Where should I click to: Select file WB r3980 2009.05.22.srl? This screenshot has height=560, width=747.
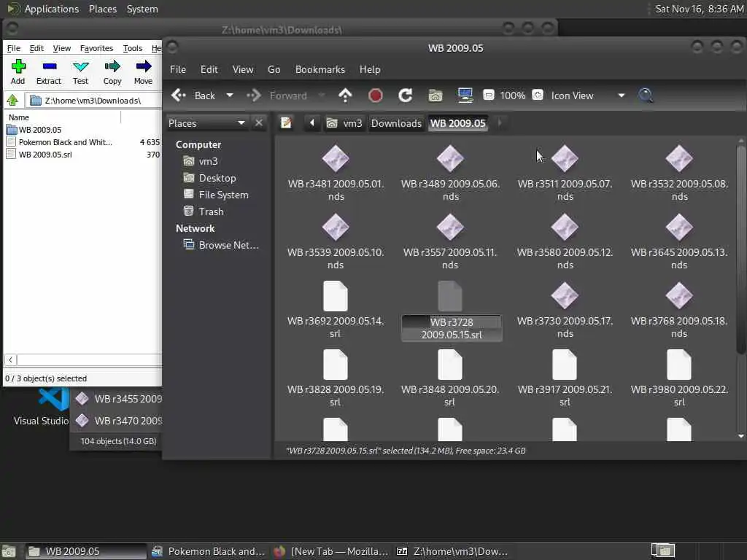679,379
